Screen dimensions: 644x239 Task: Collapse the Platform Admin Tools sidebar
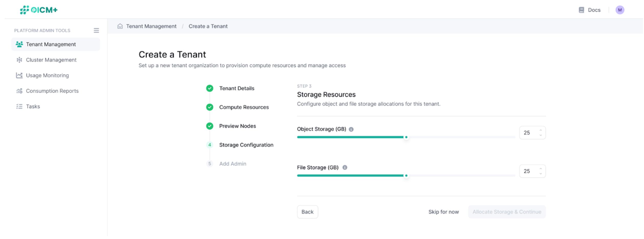coord(96,30)
